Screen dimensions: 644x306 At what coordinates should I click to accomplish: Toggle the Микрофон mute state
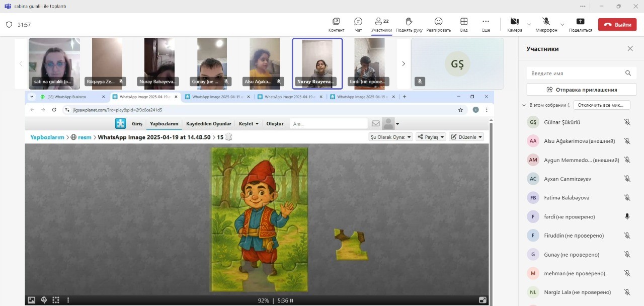point(546,22)
